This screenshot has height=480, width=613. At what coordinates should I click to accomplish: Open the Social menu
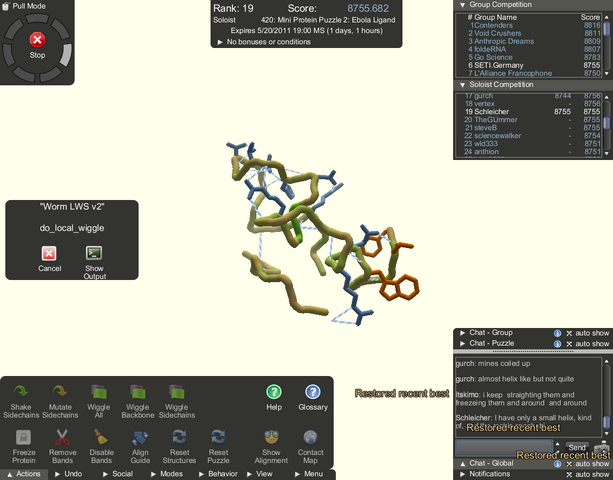(x=118, y=474)
